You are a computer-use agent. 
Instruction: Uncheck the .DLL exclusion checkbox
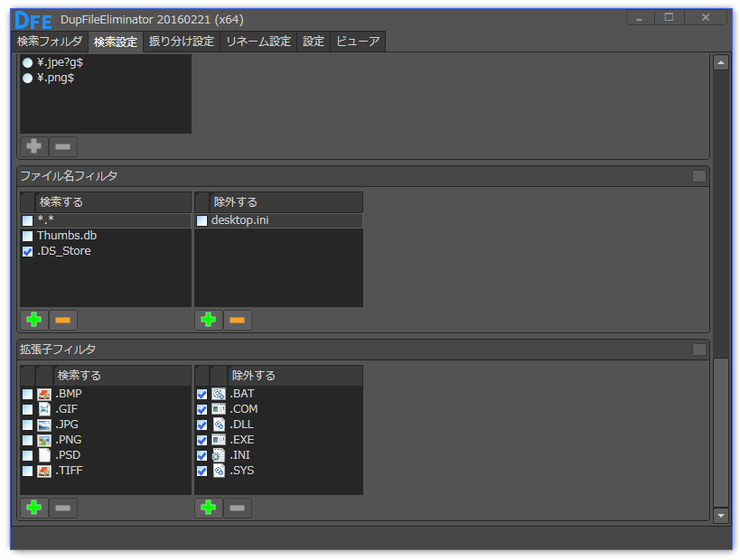202,425
